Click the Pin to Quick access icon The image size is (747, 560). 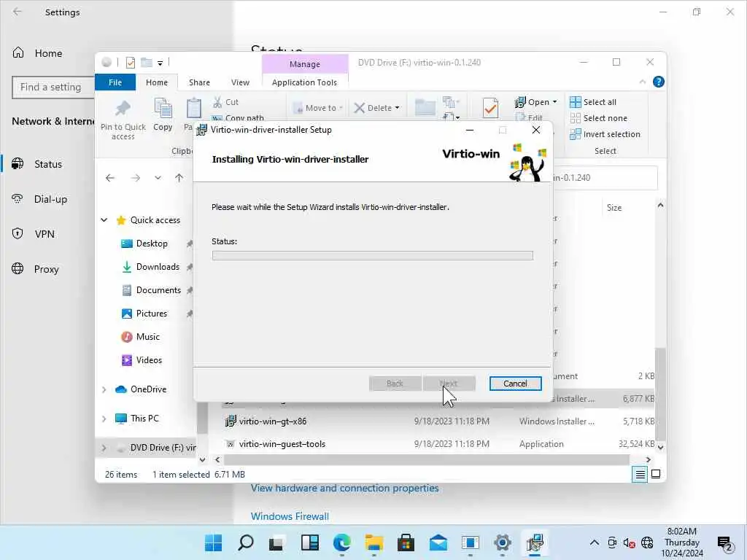(x=123, y=109)
